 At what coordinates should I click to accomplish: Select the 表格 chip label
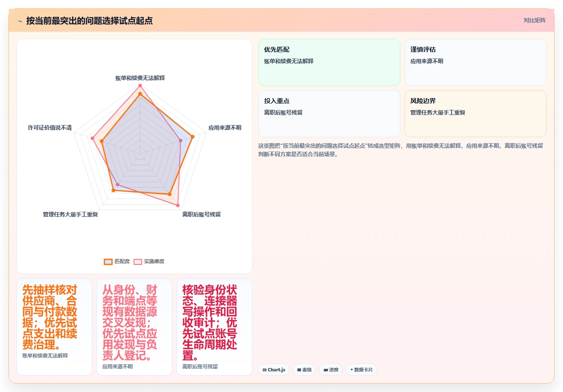point(307,370)
